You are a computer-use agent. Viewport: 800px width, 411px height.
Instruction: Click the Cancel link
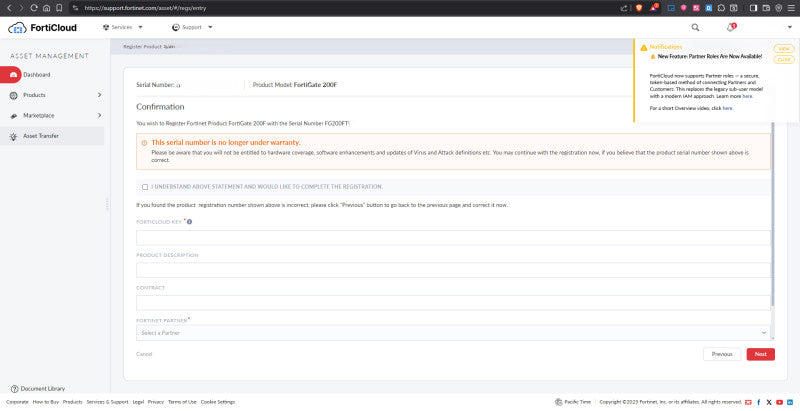tap(144, 354)
